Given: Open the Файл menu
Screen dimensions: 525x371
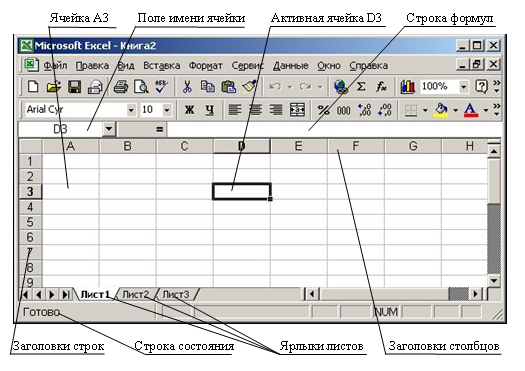Looking at the screenshot, I should pos(55,66).
